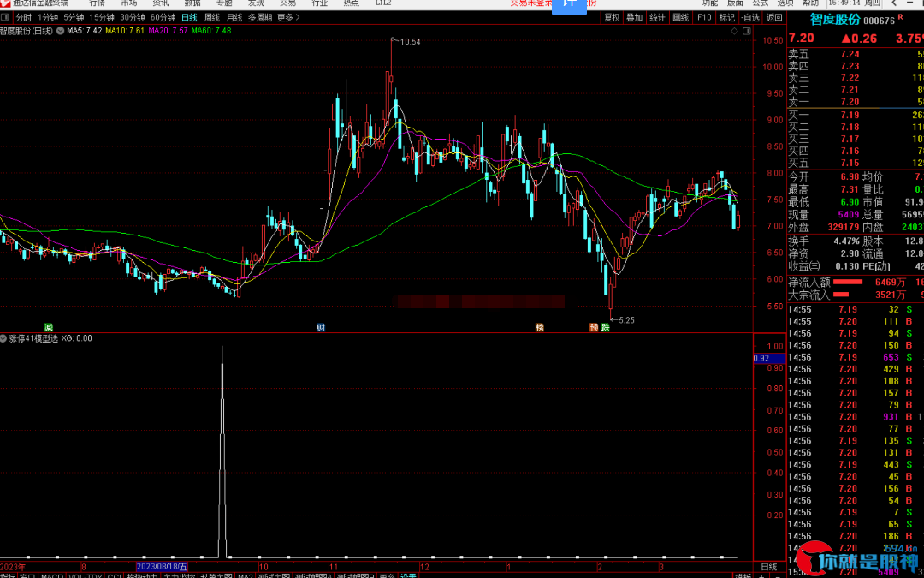Switch to 1分钟 period

48,18
